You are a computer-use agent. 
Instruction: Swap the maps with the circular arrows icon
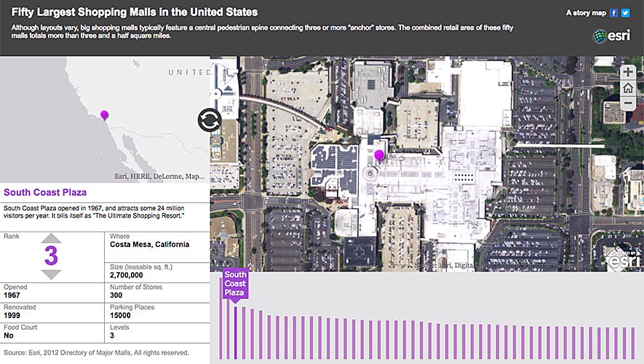click(210, 120)
